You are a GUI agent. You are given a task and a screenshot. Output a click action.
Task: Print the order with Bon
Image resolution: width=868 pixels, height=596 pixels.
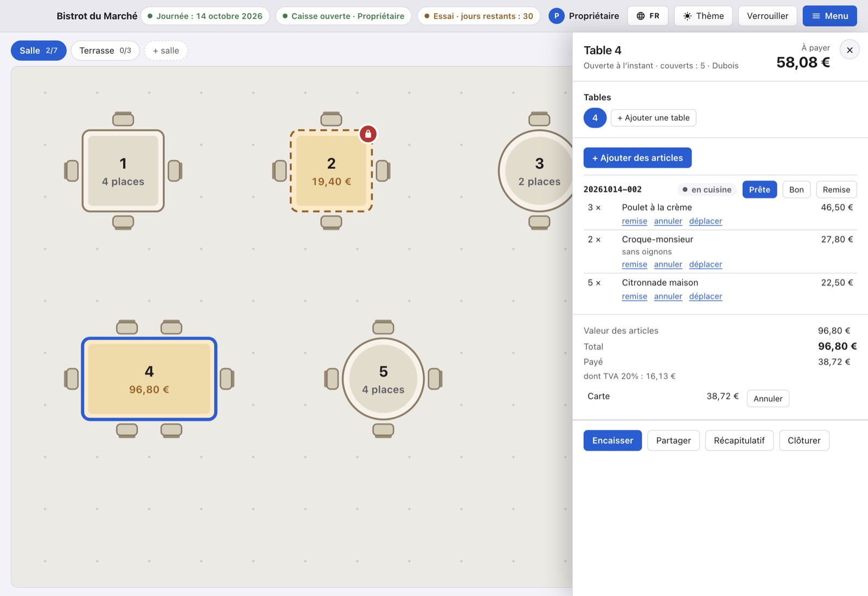coord(796,189)
